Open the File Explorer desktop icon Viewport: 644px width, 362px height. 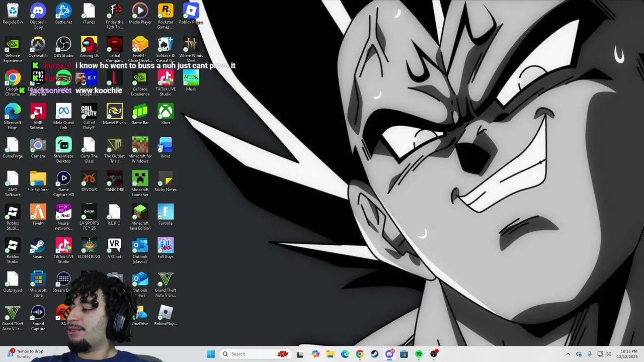pyautogui.click(x=38, y=182)
